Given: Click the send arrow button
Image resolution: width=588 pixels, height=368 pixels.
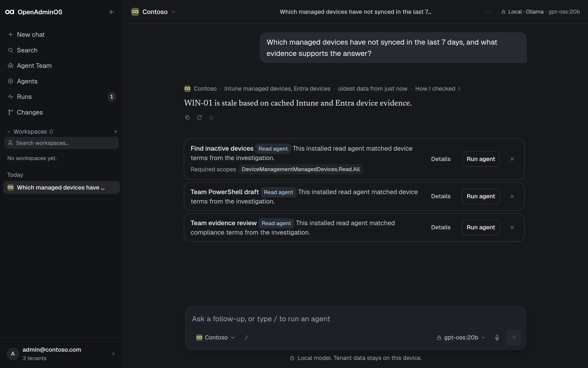Looking at the screenshot, I should pyautogui.click(x=514, y=338).
